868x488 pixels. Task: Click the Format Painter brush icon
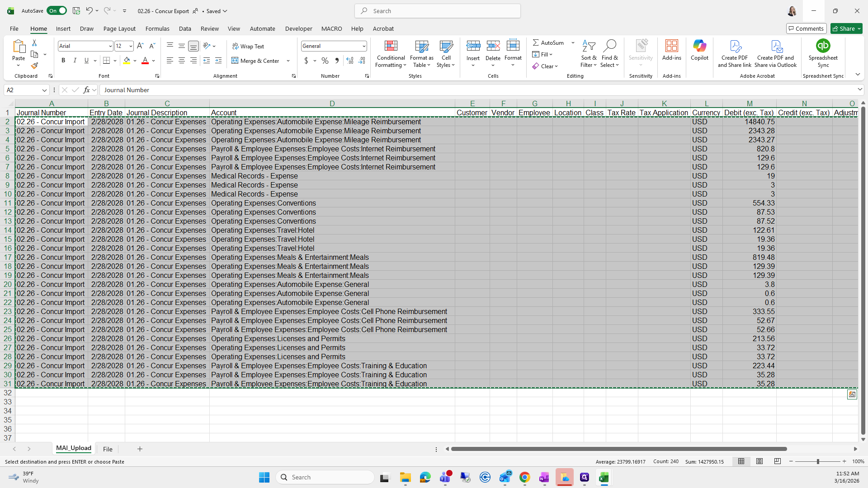(x=34, y=66)
